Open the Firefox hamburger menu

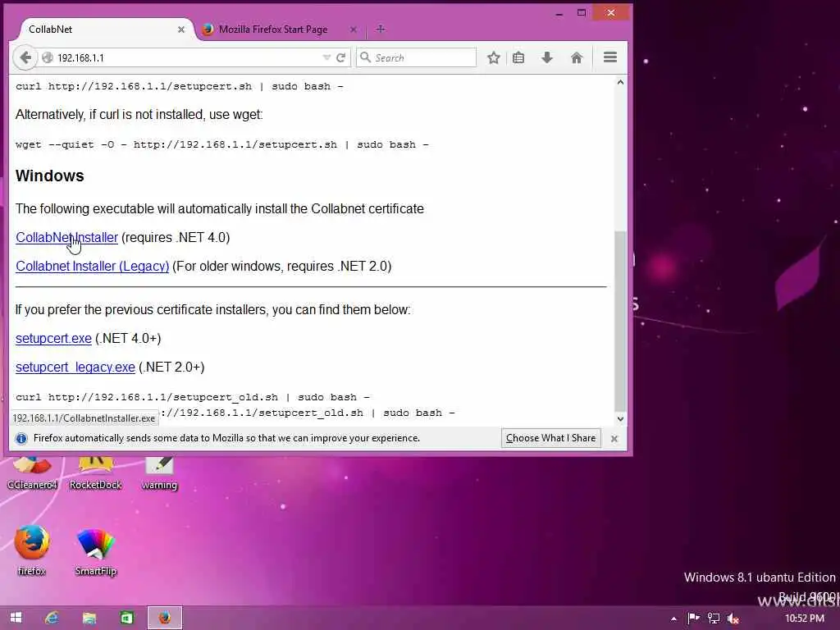tap(610, 57)
